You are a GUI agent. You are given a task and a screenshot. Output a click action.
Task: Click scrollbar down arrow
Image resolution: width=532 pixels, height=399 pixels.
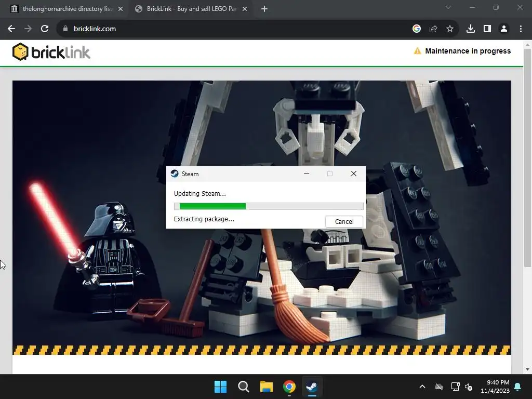[527, 369]
